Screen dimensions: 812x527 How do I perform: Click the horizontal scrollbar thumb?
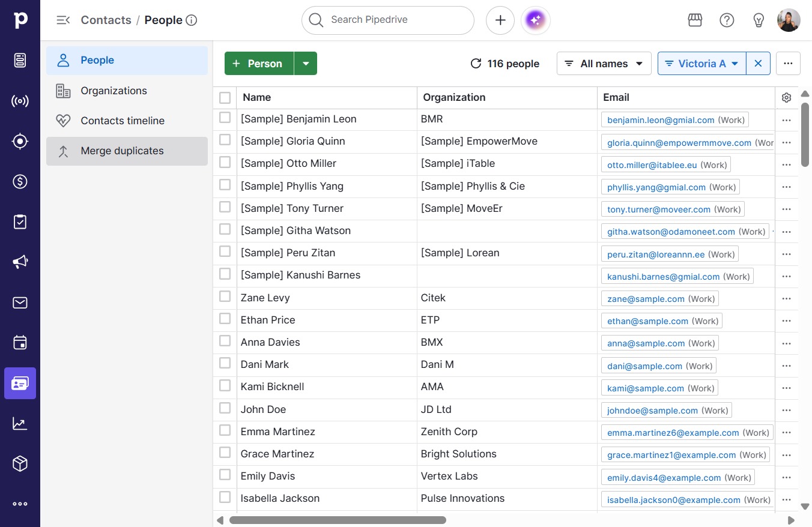338,520
